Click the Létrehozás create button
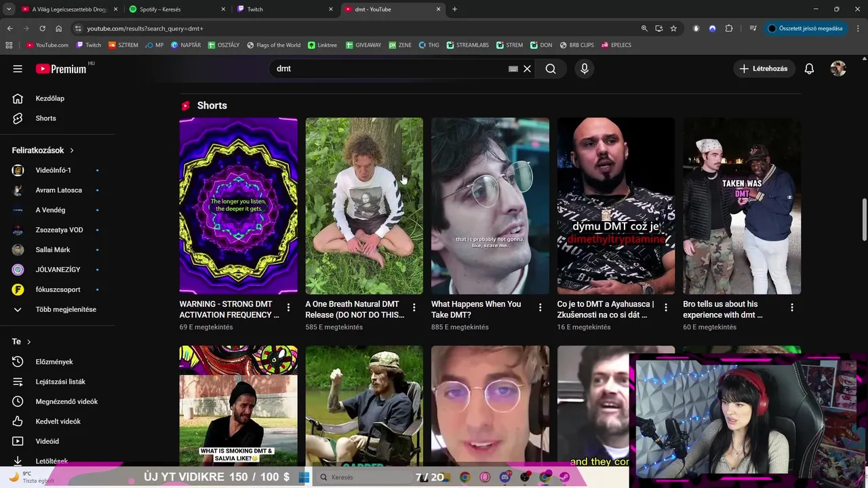 pos(764,68)
